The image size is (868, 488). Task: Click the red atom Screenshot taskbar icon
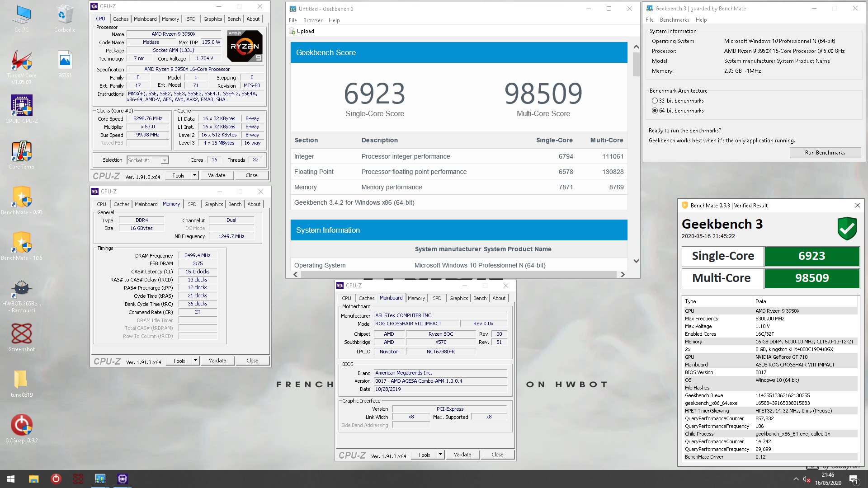[78, 479]
